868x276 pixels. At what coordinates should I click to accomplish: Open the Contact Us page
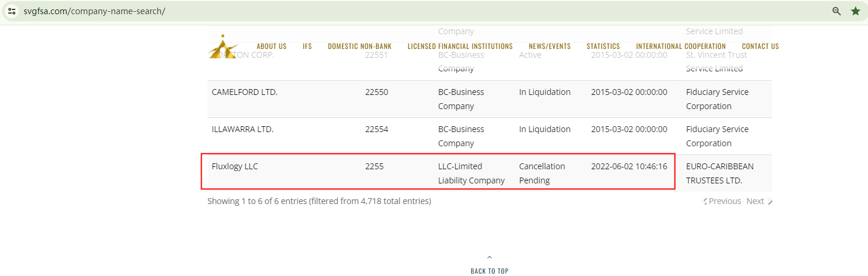click(760, 46)
